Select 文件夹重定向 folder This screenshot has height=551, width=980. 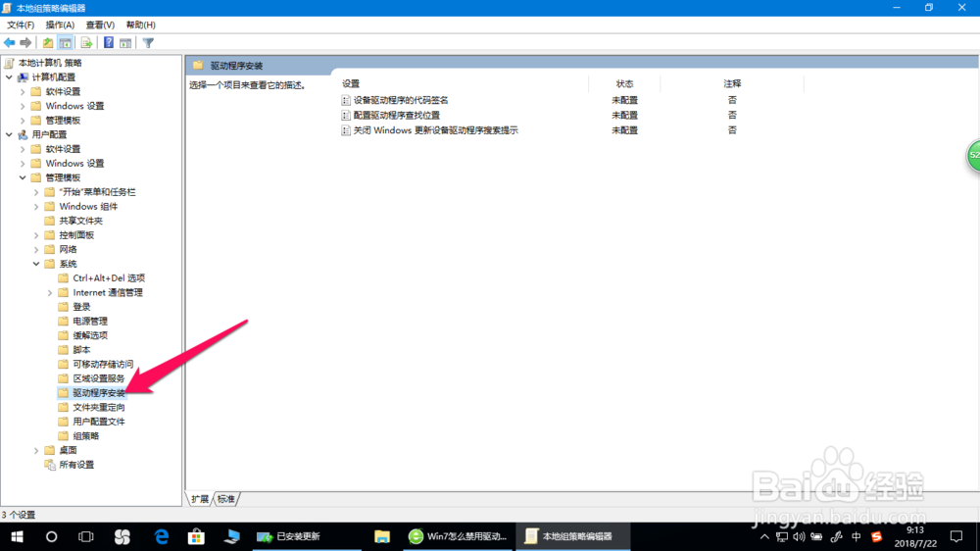99,407
